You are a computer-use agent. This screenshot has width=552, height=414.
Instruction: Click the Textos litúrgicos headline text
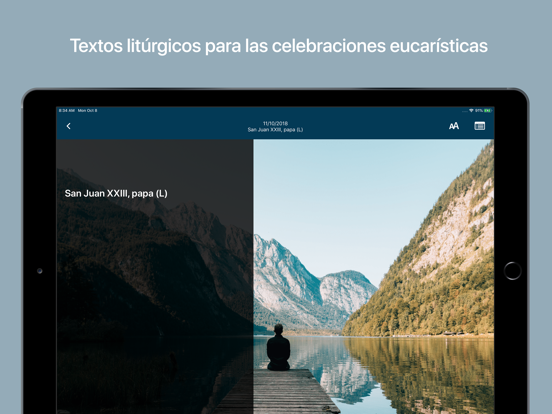coord(279,46)
